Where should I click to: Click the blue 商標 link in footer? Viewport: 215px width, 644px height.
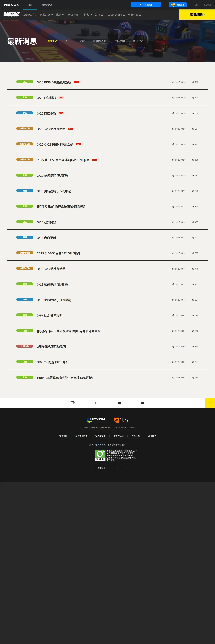(x=99, y=445)
